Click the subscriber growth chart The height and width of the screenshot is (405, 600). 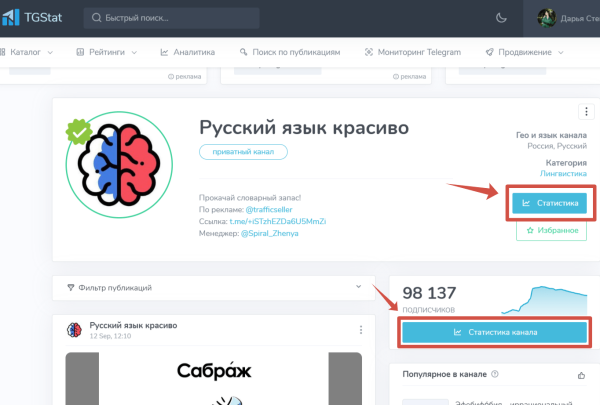pyautogui.click(x=544, y=300)
